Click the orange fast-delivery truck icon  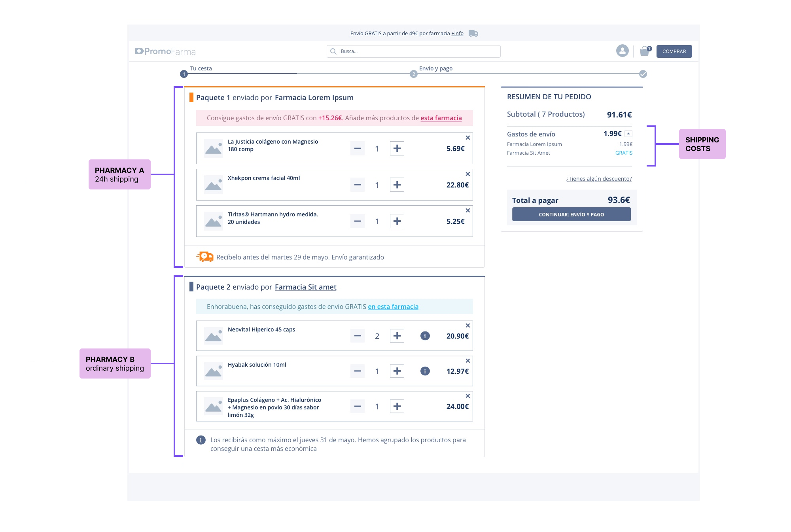pos(205,257)
